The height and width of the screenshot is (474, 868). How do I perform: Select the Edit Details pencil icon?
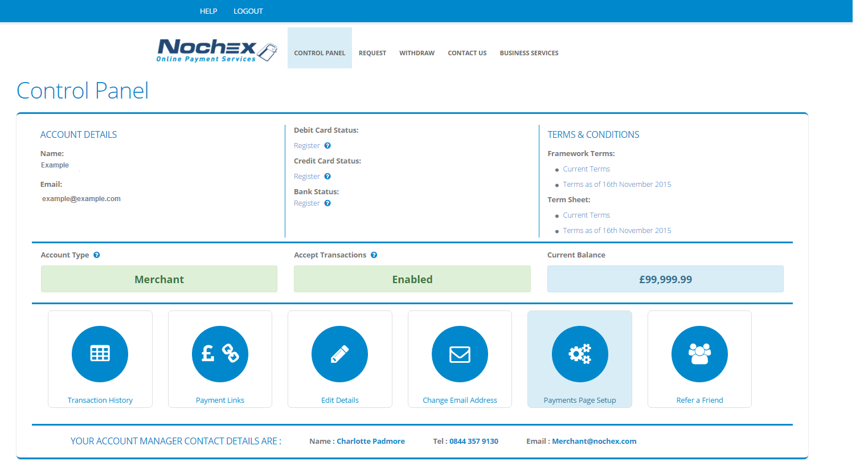340,354
